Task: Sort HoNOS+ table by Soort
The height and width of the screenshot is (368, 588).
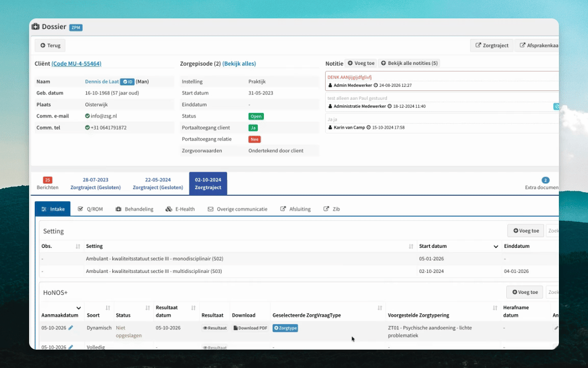Action: [108, 308]
